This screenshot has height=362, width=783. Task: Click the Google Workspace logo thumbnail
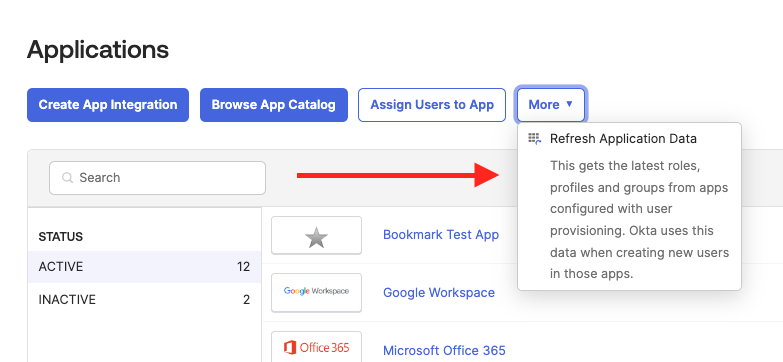317,293
